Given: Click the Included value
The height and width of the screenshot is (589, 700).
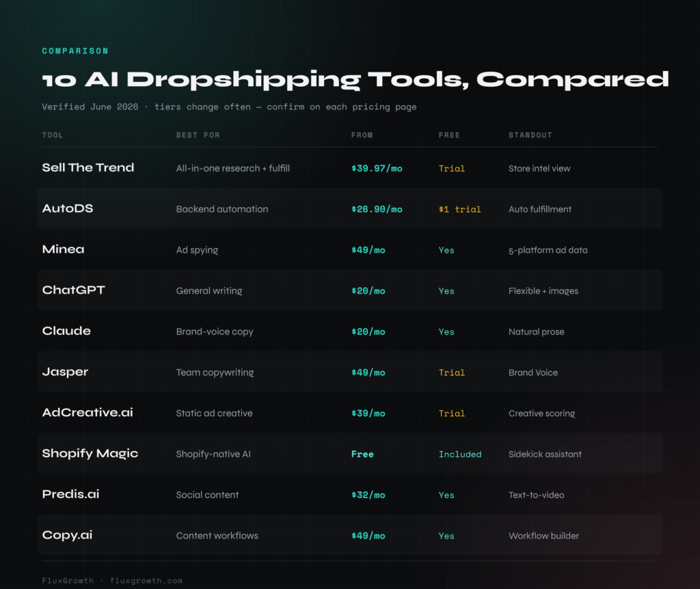Looking at the screenshot, I should [460, 454].
